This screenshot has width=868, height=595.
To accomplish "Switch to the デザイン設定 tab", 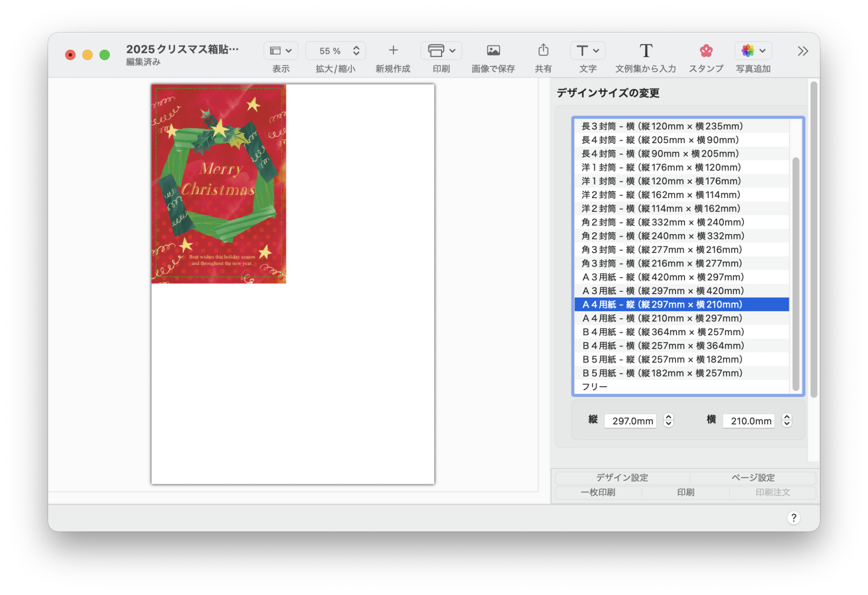I will pos(622,478).
